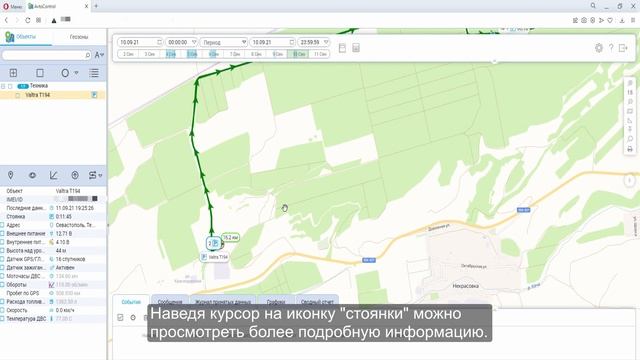Image resolution: width=640 pixels, height=360 pixels.
Task: Open the font size A dropdown
Action: pyautogui.click(x=99, y=55)
